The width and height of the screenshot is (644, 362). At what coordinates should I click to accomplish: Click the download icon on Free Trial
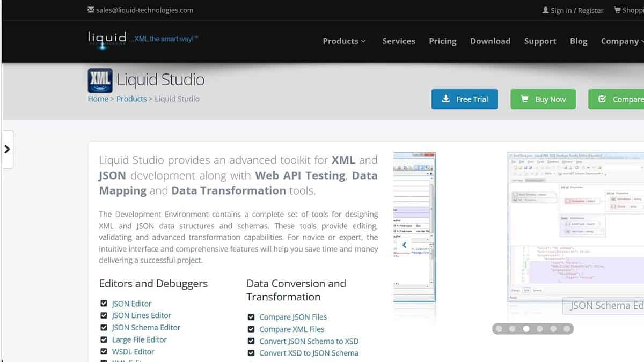[x=445, y=99]
